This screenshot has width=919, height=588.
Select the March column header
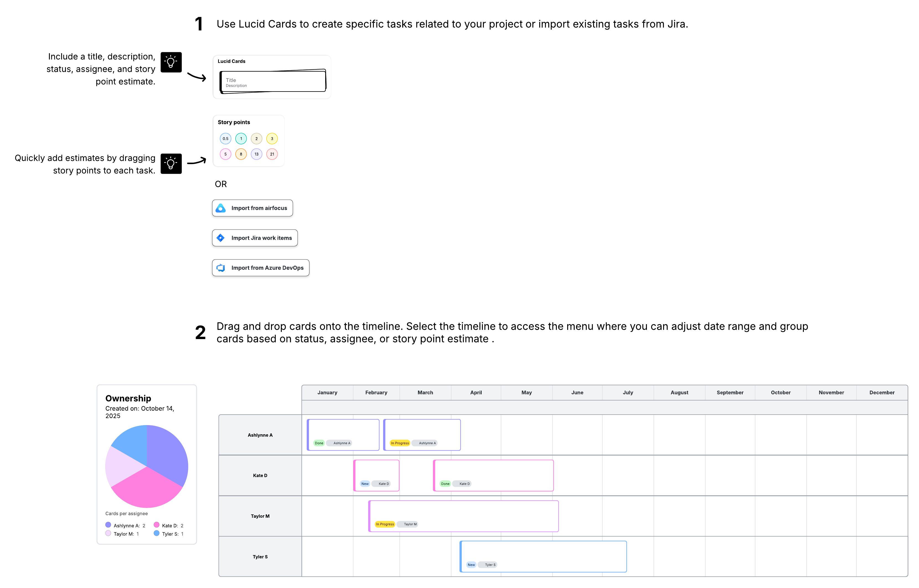(425, 392)
